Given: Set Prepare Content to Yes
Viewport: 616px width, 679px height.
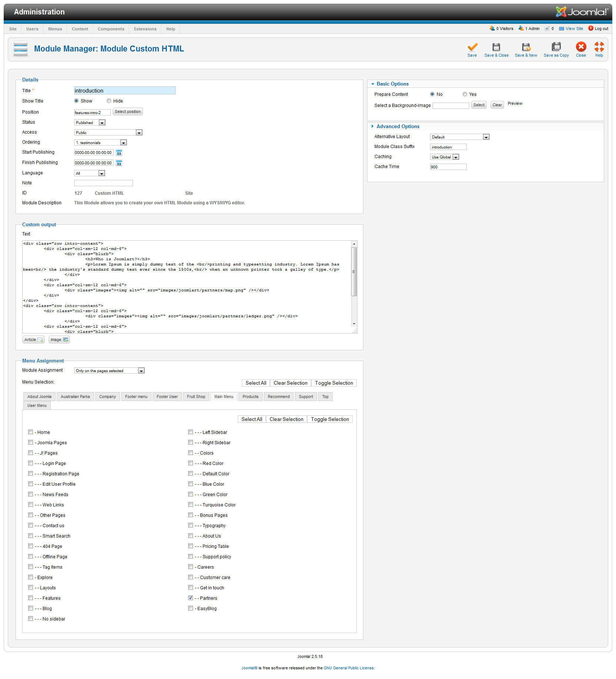Looking at the screenshot, I should (465, 94).
